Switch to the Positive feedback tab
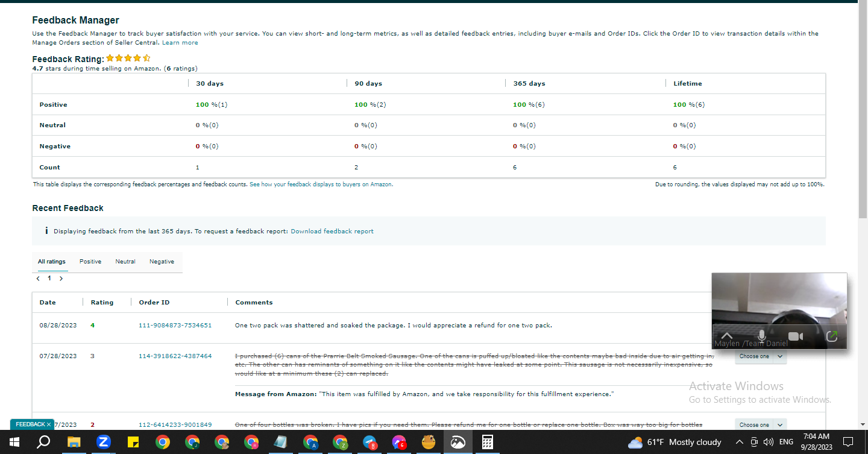 pos(90,262)
